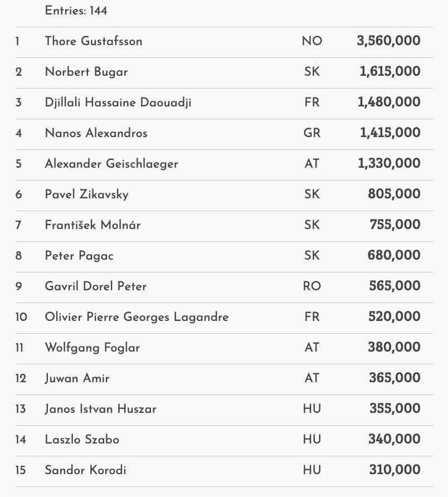The width and height of the screenshot is (448, 497).
Task: Click the Entries: 144 text
Action: click(76, 11)
